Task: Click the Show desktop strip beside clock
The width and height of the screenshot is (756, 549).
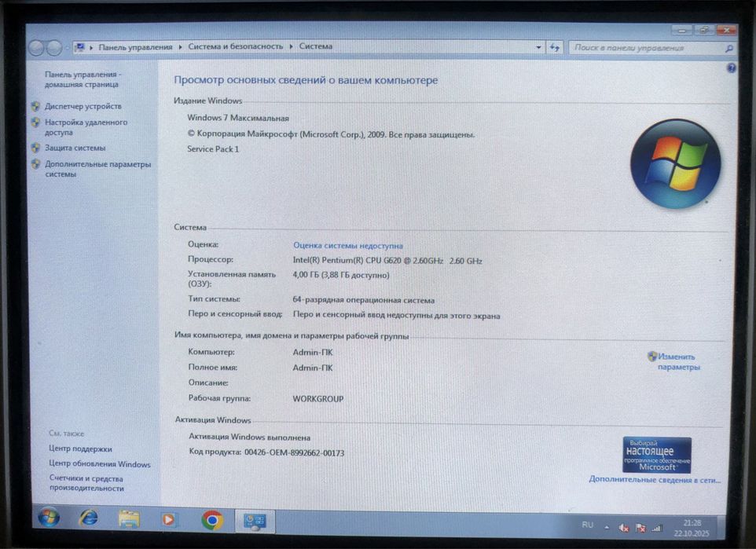Action: coord(721,528)
